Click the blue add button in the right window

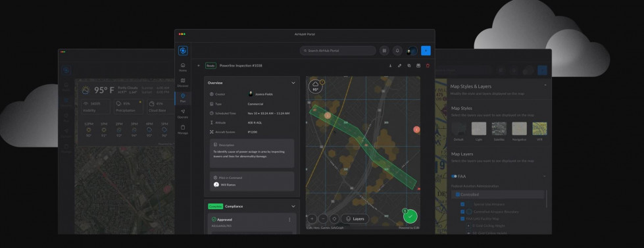coord(542,70)
